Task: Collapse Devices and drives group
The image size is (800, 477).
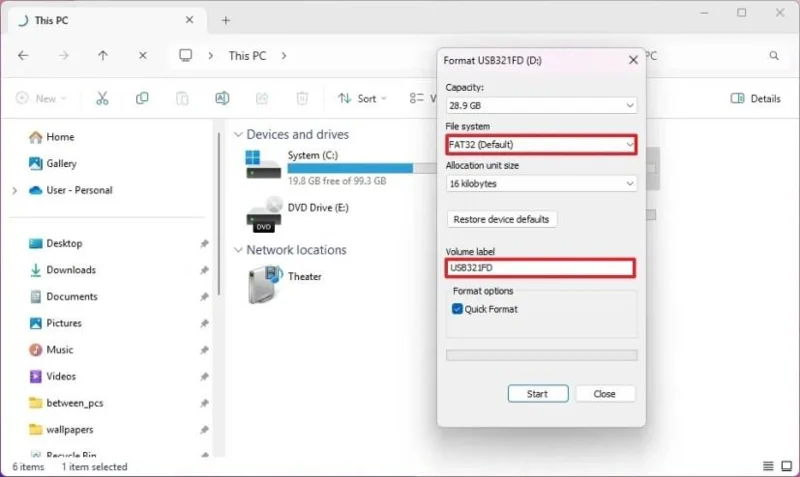Action: [x=238, y=134]
